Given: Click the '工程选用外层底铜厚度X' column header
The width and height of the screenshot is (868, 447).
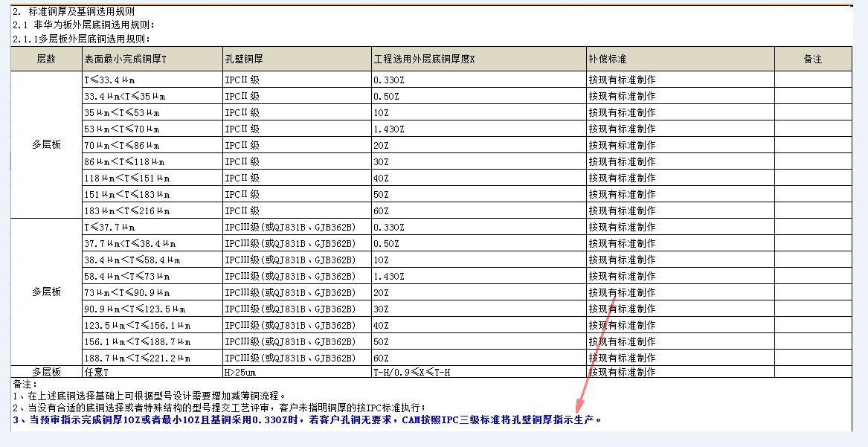Looking at the screenshot, I should tap(479, 59).
